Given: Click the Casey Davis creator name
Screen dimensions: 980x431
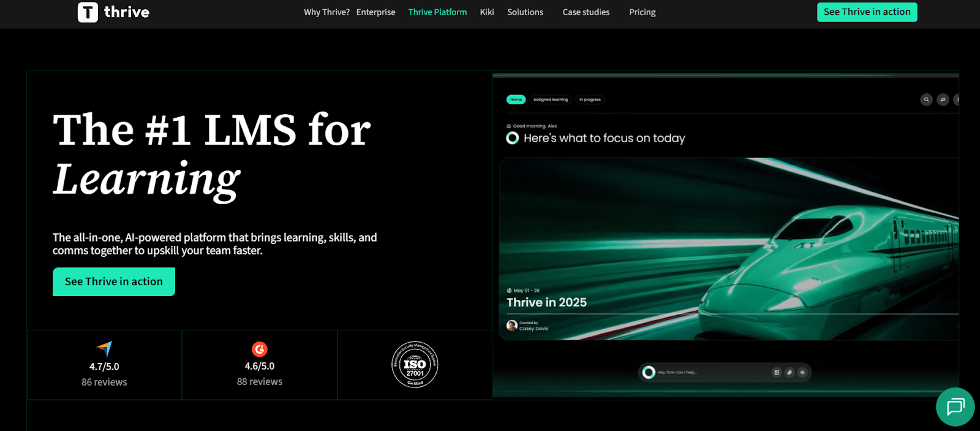Looking at the screenshot, I should [533, 329].
